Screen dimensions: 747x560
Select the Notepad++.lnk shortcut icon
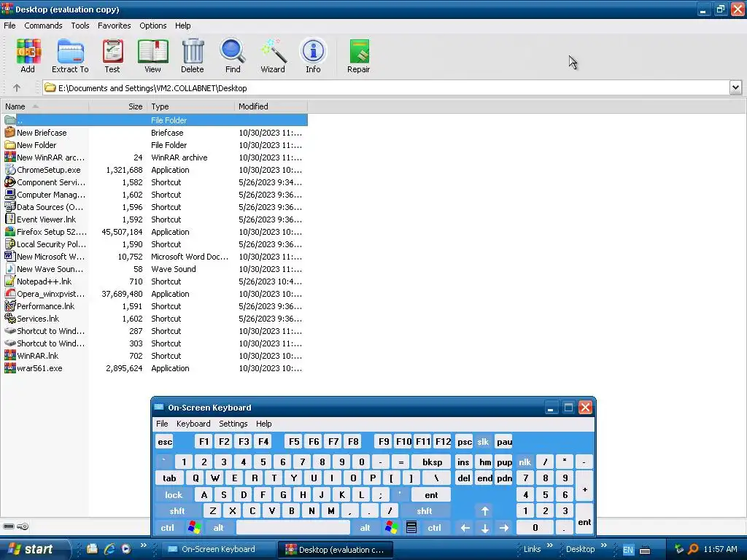click(x=10, y=281)
